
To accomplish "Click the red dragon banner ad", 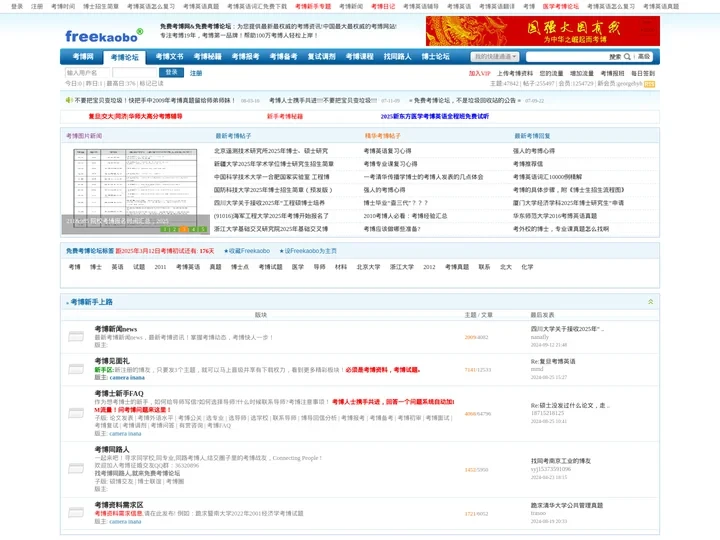I will click(543, 31).
